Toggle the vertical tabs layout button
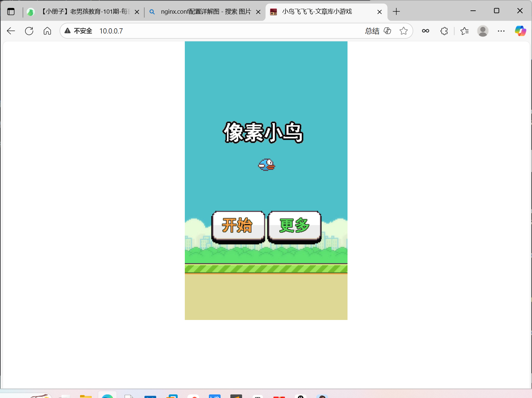Image resolution: width=532 pixels, height=398 pixels. coord(11,11)
